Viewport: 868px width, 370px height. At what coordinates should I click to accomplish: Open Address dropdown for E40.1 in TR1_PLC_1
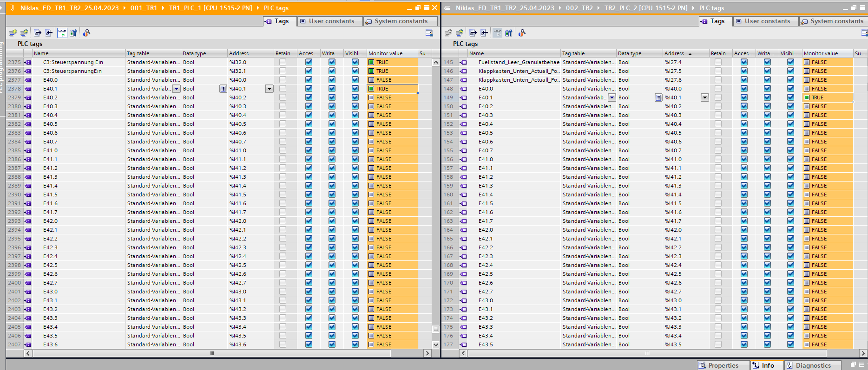(270, 89)
